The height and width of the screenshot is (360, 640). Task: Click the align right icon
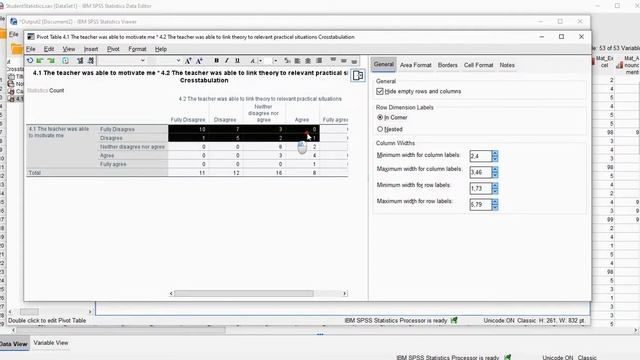(x=319, y=60)
